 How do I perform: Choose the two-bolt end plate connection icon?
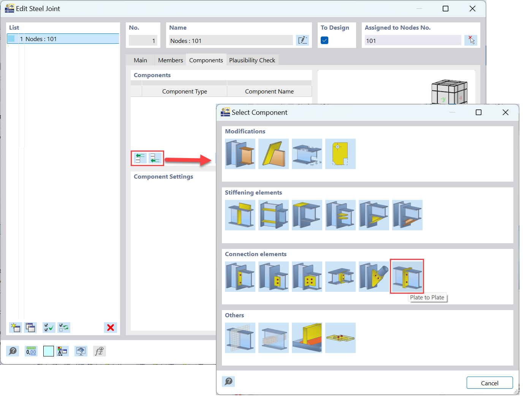(240, 277)
